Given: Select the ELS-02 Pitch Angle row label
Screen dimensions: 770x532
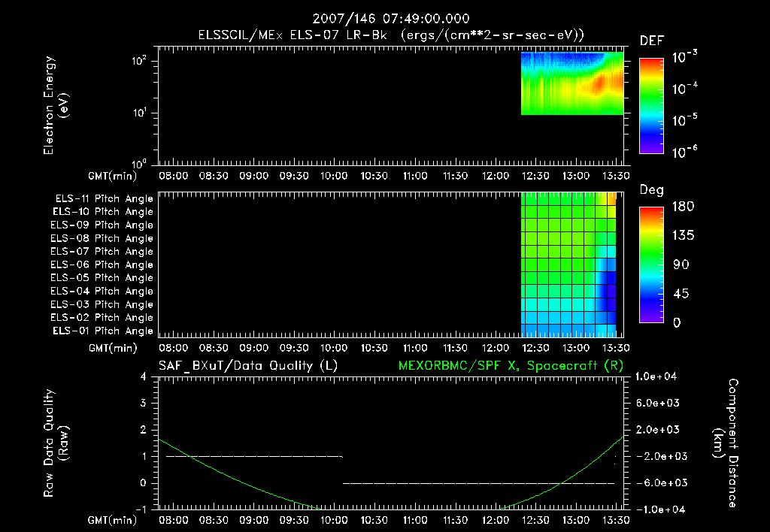Looking at the screenshot, I should (102, 318).
